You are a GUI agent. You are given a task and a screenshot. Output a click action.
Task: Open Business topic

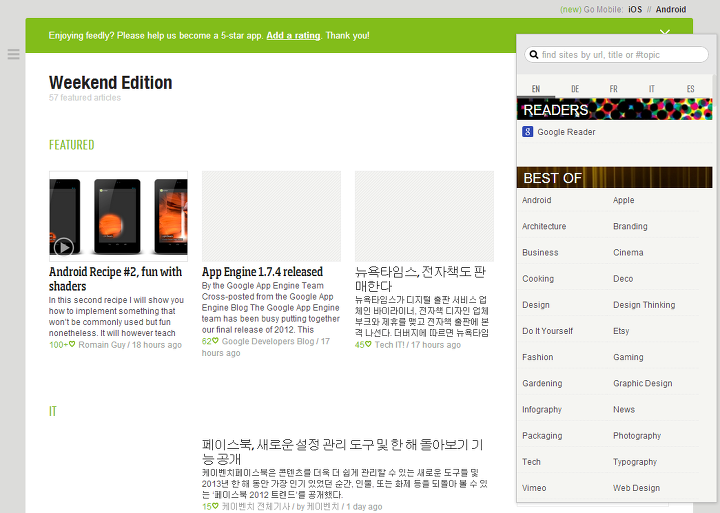point(540,253)
